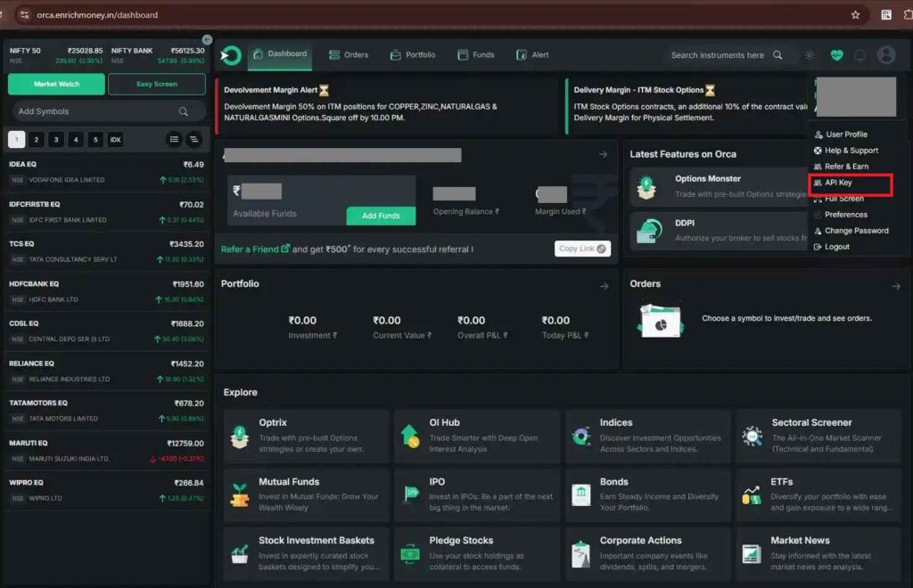The height and width of the screenshot is (588, 913).
Task: Open the Refer a Friend link
Action: pos(255,249)
